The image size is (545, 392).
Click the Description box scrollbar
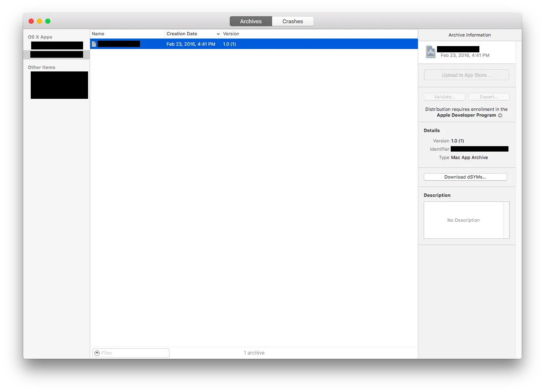tap(506, 220)
